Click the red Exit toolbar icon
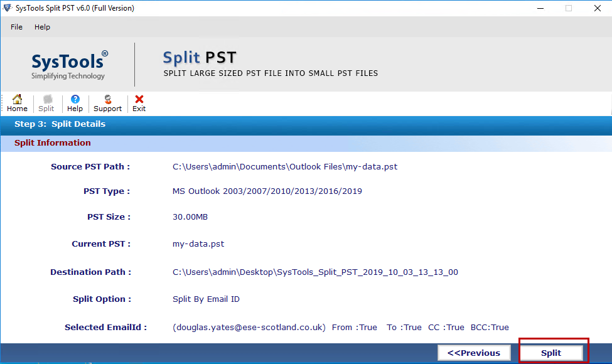 point(139,104)
